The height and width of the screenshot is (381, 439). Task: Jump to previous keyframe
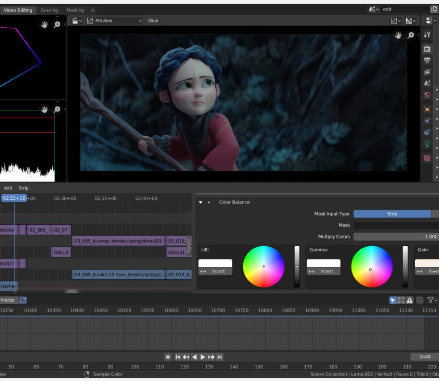186,357
